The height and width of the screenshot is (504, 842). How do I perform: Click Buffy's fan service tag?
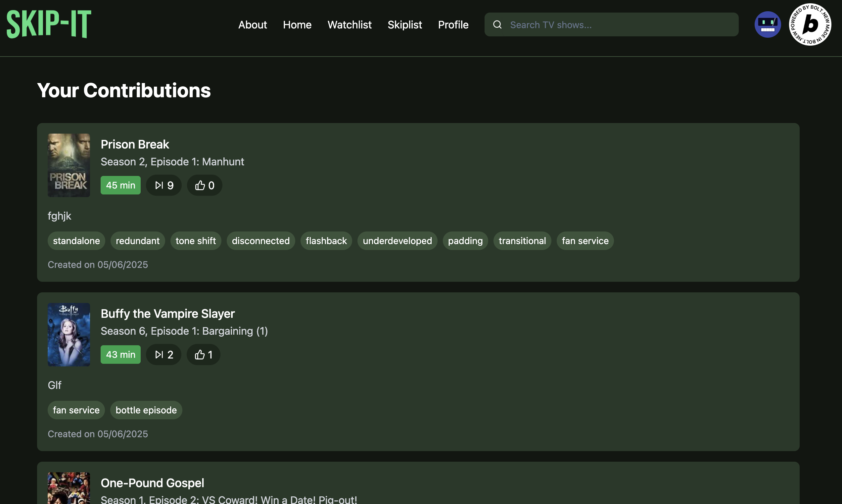[76, 410]
